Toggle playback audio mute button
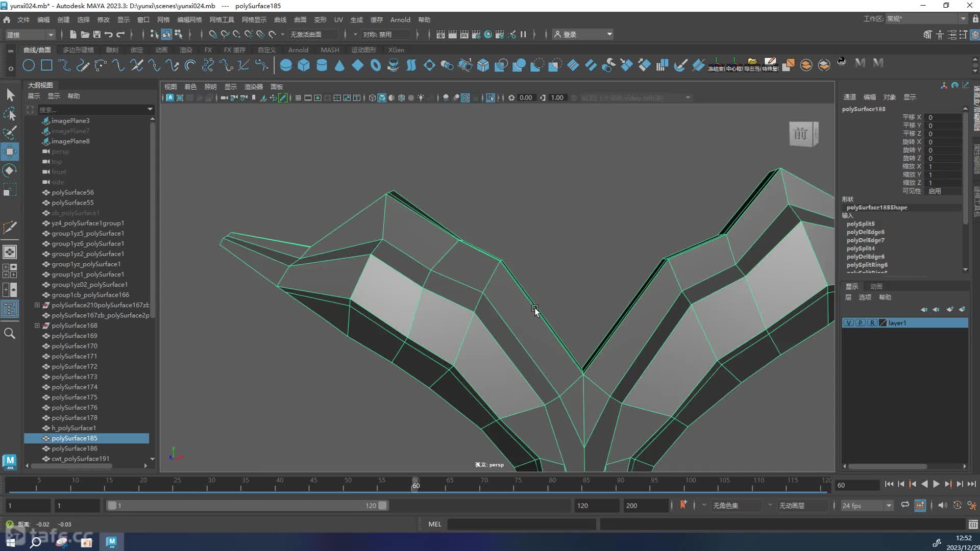Viewport: 980px width, 551px height. click(942, 505)
